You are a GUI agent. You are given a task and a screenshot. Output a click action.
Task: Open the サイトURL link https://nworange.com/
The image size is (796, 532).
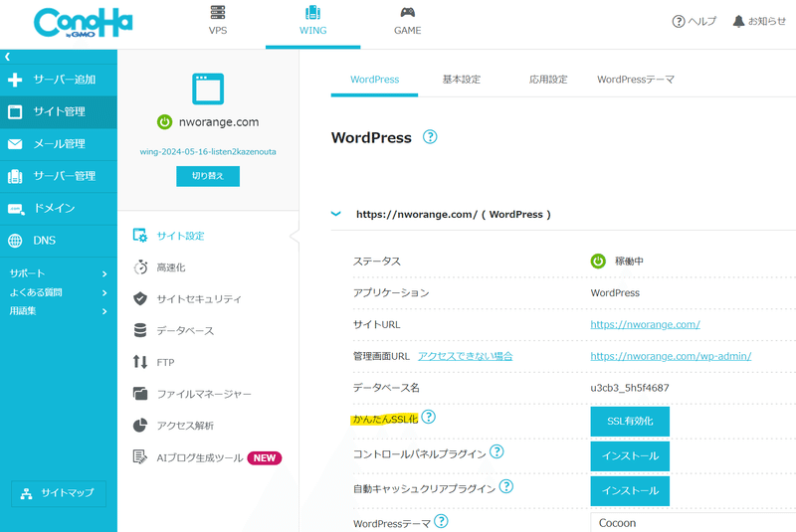[645, 324]
